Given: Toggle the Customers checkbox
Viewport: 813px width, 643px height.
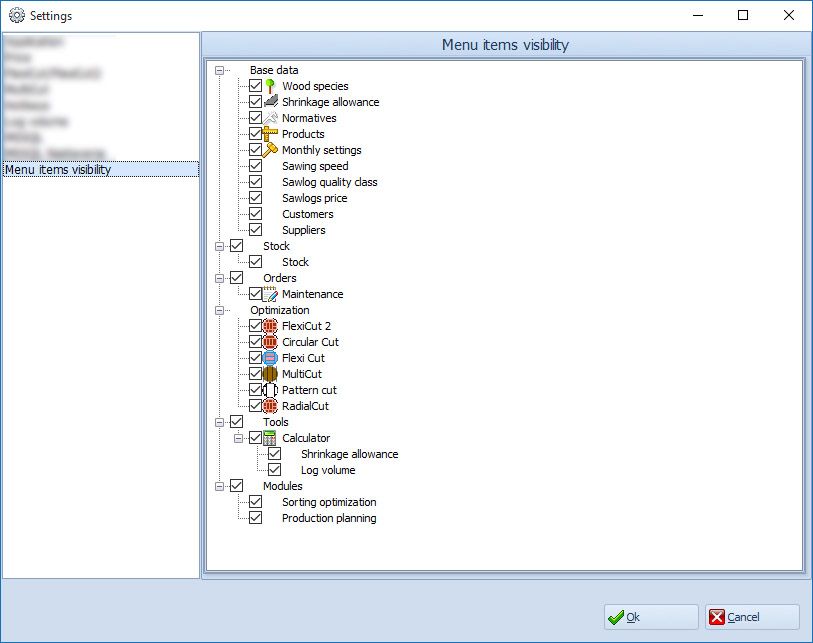Looking at the screenshot, I should (x=255, y=214).
